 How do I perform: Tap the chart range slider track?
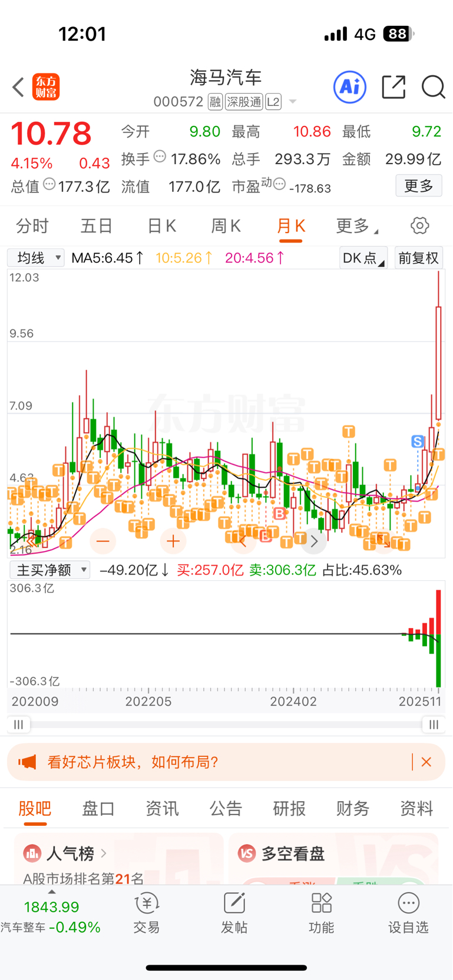tap(226, 724)
